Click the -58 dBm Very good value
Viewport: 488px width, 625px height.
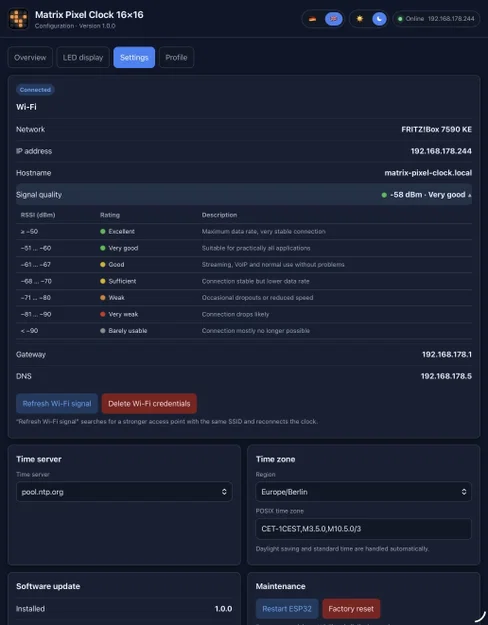426,195
